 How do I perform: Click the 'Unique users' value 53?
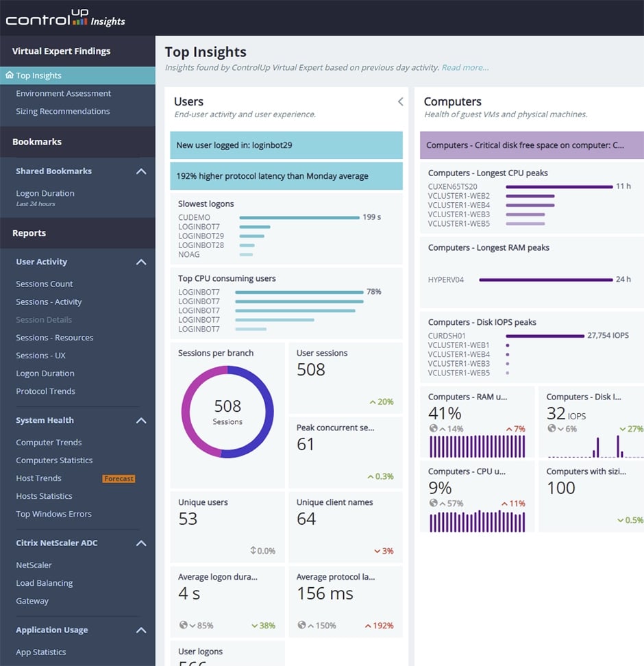coord(188,519)
